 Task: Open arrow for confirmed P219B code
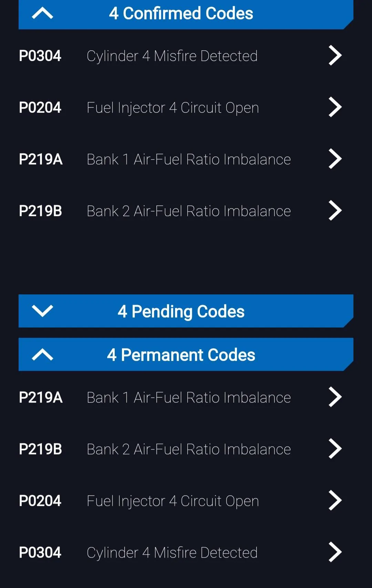[x=335, y=211]
